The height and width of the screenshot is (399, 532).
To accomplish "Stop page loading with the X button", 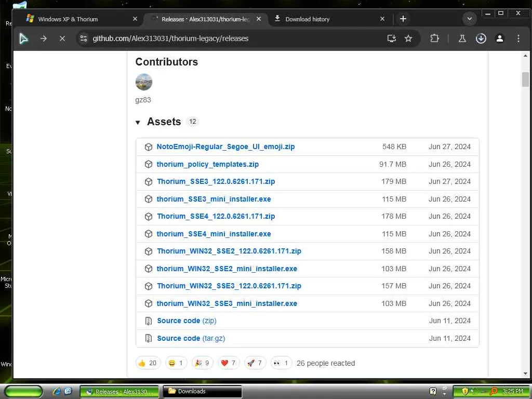I will click(x=62, y=38).
